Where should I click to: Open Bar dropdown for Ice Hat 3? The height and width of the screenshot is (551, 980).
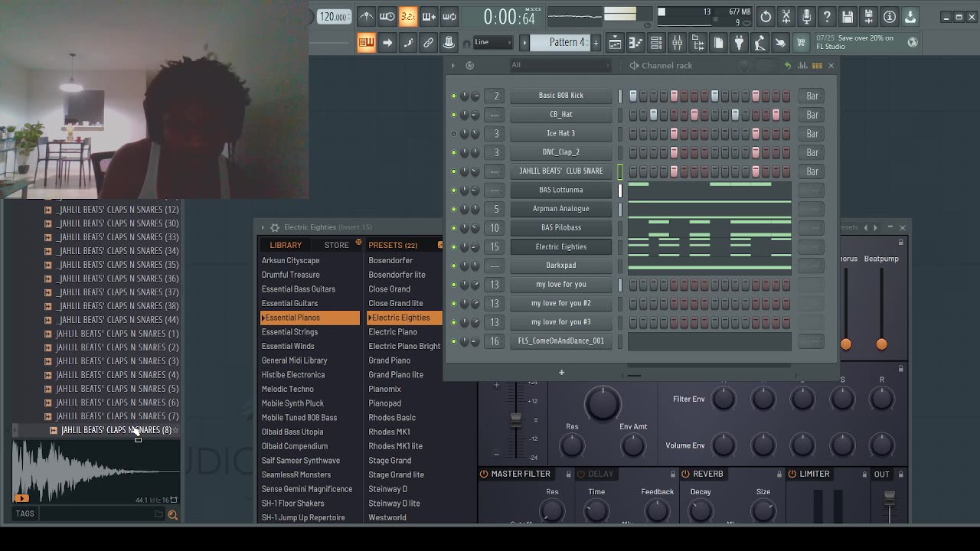pos(812,133)
